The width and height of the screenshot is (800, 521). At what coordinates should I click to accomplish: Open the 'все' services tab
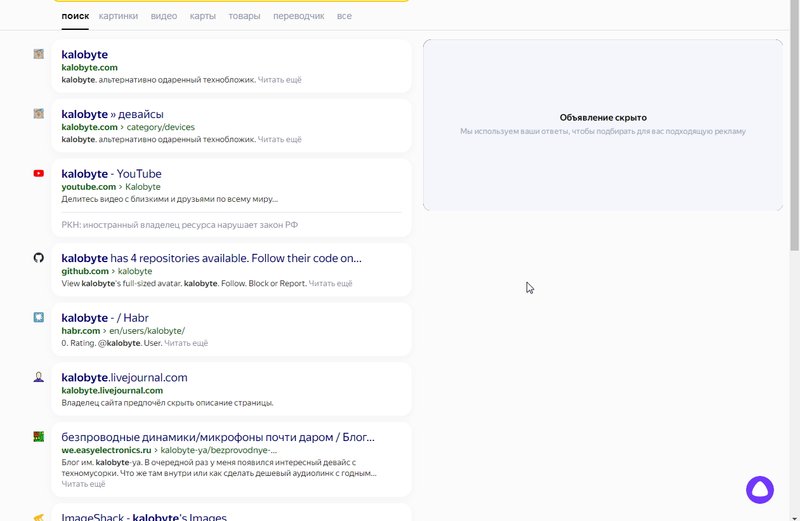click(x=344, y=16)
